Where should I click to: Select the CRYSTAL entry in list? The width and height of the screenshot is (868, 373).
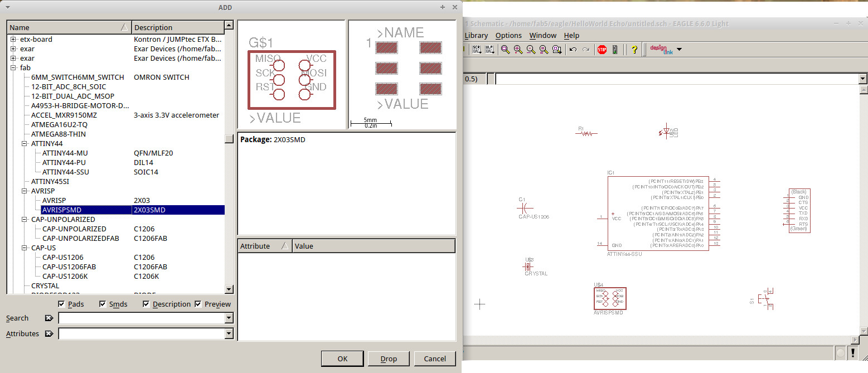coord(45,286)
